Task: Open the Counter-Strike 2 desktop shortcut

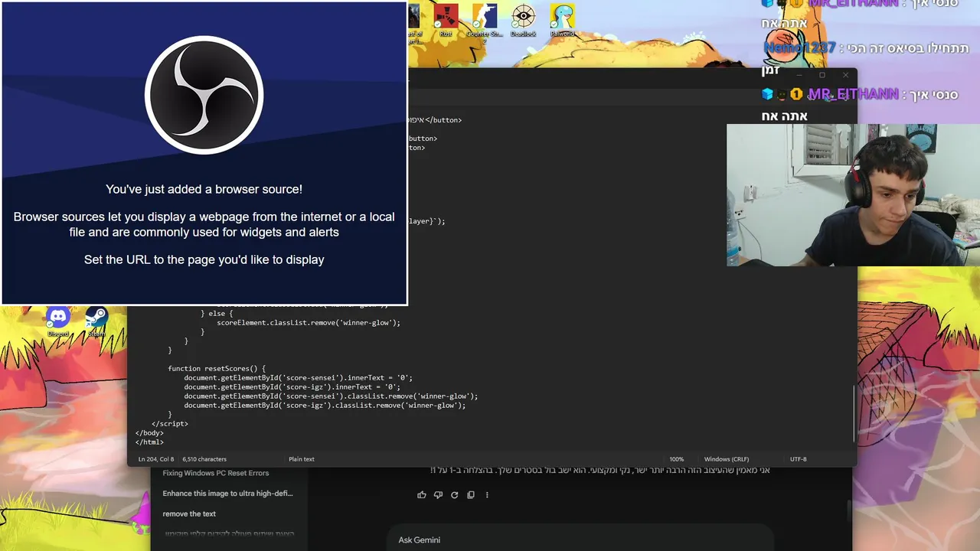Action: coord(485,22)
